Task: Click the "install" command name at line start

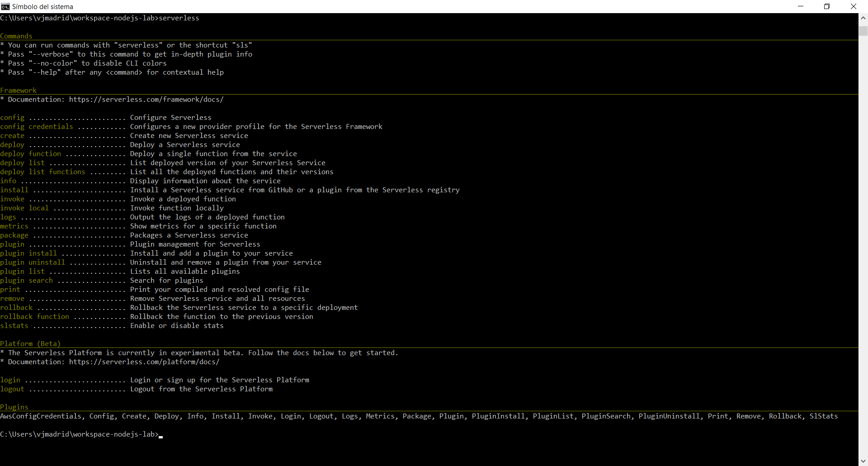Action: click(x=14, y=190)
